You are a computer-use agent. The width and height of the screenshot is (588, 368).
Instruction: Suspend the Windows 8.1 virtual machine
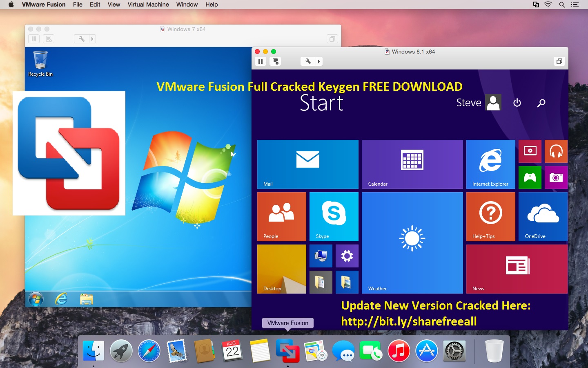coord(260,61)
